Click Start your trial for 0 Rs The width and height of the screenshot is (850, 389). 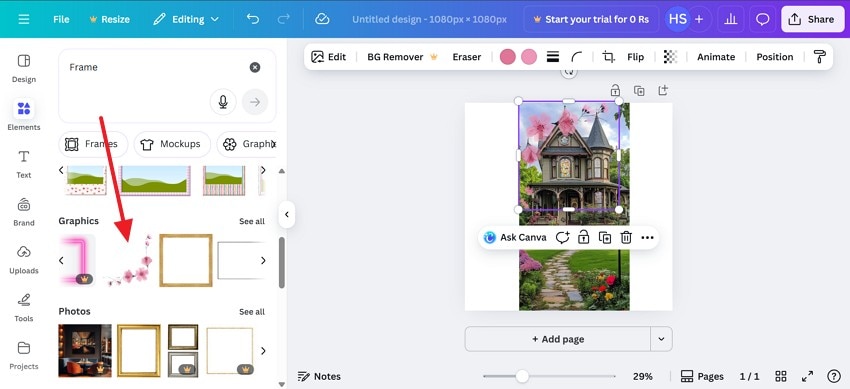[x=591, y=19]
